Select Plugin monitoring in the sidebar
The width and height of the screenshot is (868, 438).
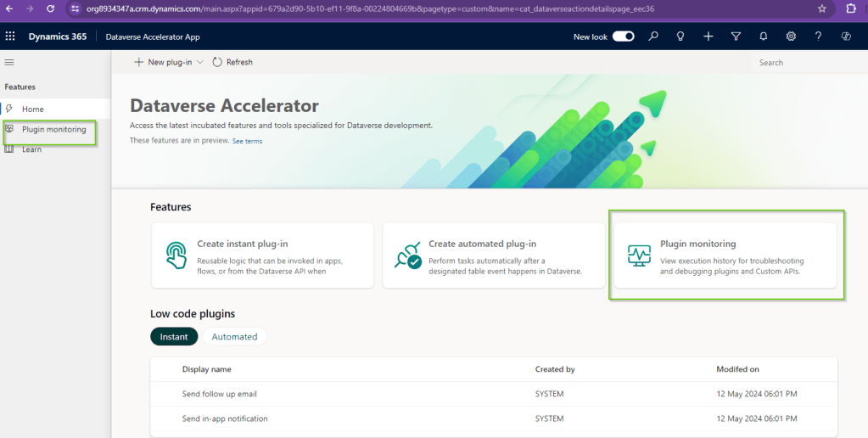[x=53, y=129]
